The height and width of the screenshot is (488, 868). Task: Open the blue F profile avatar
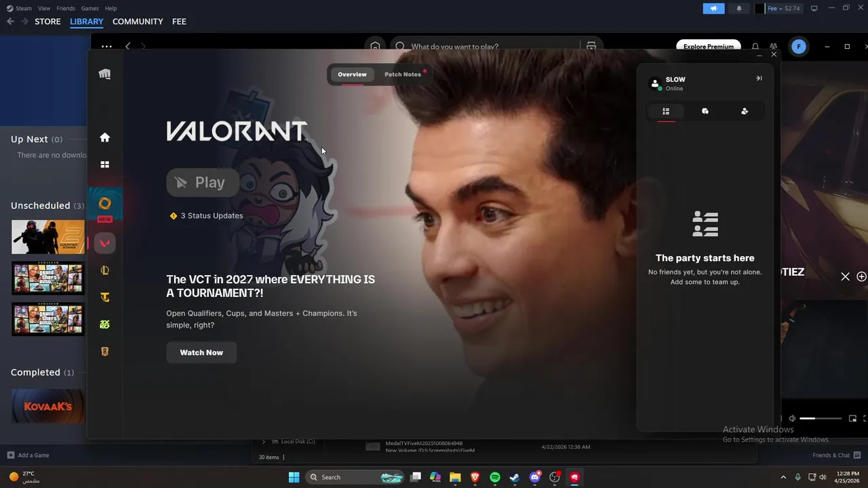coord(799,46)
